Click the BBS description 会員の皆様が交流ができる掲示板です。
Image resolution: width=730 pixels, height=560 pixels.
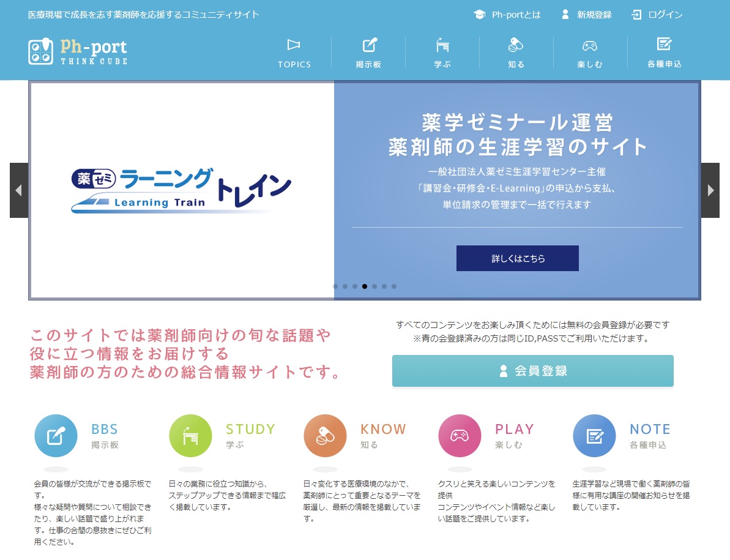point(92,490)
